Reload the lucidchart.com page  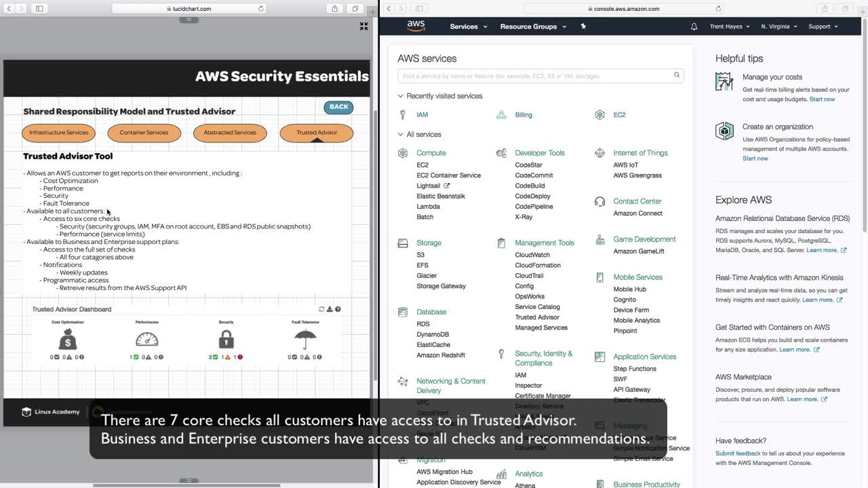coord(261,9)
